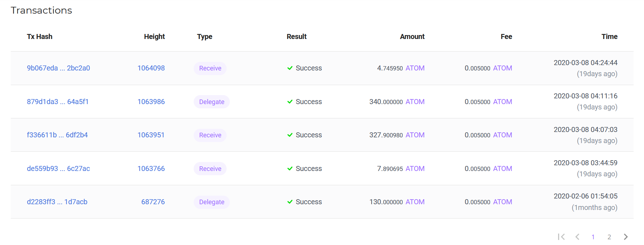Click the Type column header
This screenshot has width=644, height=245.
click(x=205, y=36)
